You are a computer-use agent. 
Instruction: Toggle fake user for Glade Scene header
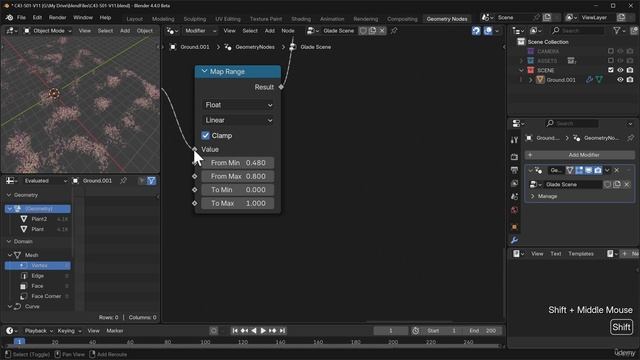[363, 31]
